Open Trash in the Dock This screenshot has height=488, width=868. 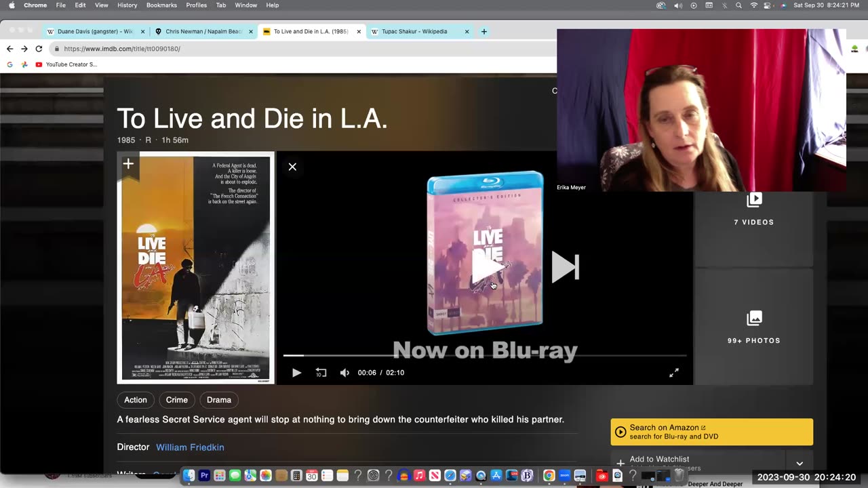(x=679, y=476)
